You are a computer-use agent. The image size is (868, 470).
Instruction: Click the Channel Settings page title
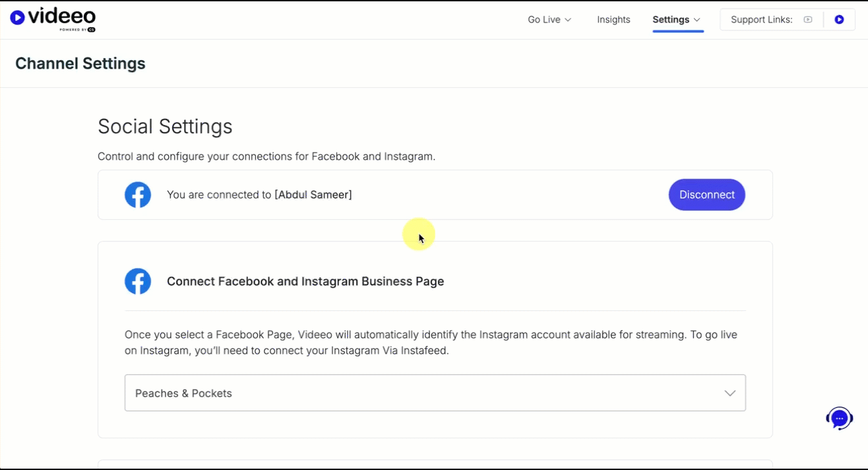click(x=80, y=63)
